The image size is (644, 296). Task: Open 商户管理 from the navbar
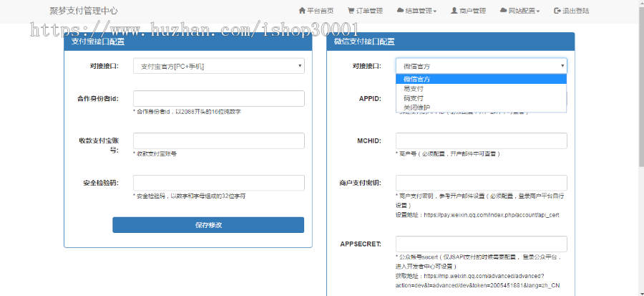tap(468, 11)
